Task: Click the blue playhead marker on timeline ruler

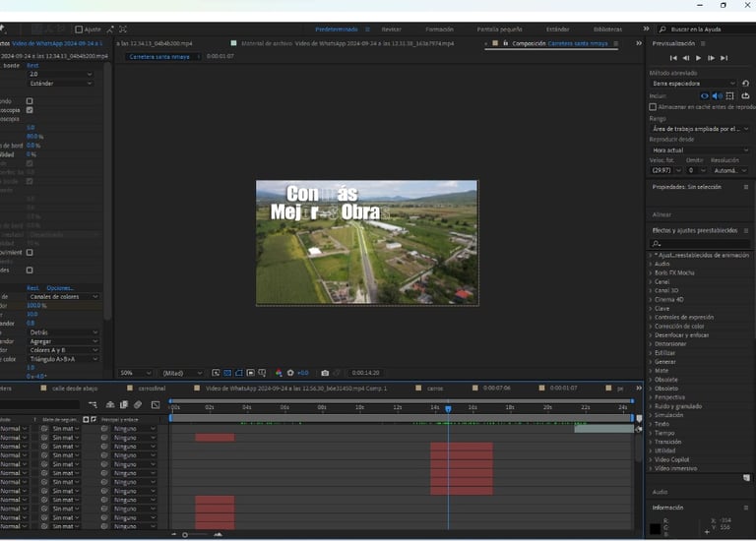Action: click(448, 408)
